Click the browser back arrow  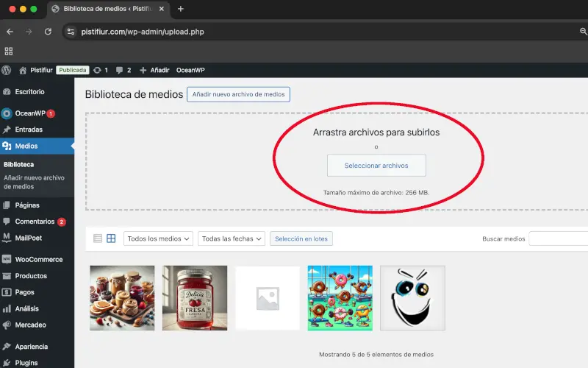point(10,32)
